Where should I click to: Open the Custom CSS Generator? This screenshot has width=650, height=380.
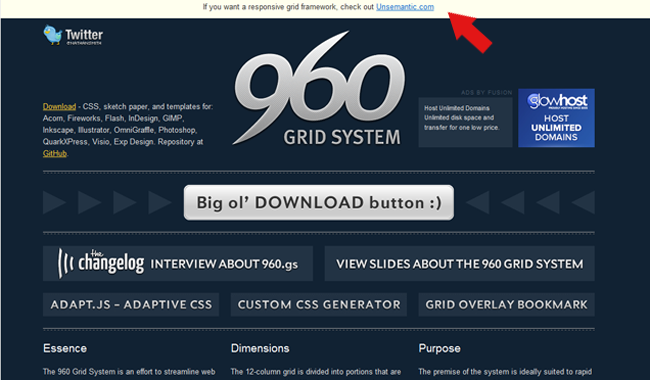tap(319, 305)
